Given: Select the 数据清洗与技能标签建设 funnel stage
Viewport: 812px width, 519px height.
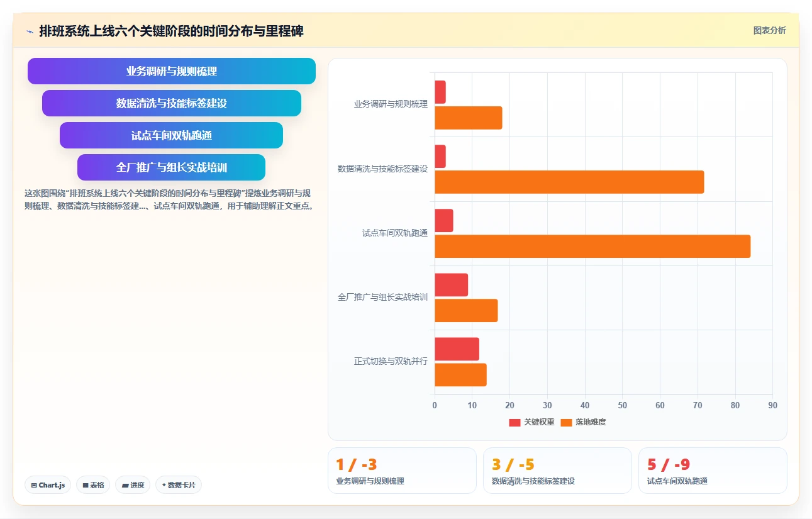Looking at the screenshot, I should (172, 103).
